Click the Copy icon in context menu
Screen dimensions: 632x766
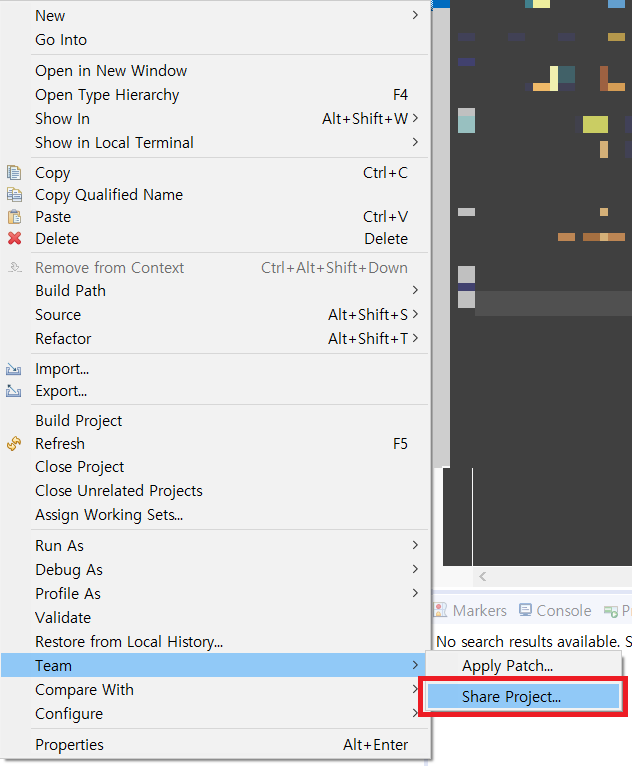14,173
